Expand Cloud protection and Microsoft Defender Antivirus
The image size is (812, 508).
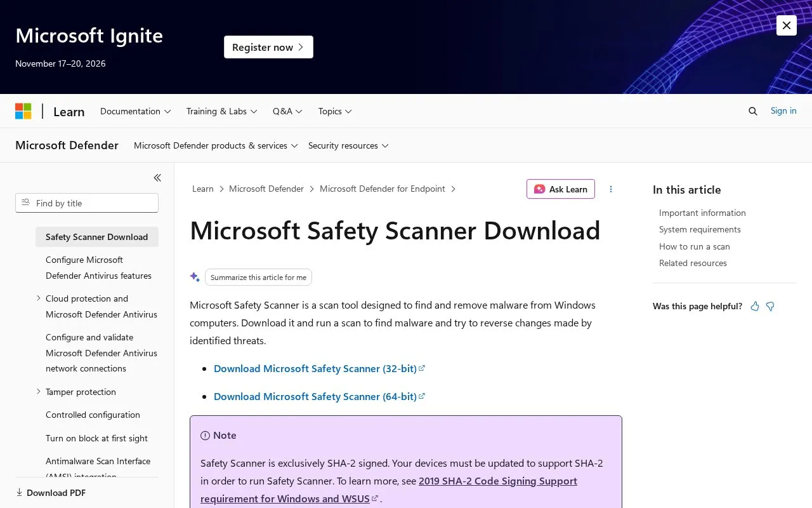39,298
